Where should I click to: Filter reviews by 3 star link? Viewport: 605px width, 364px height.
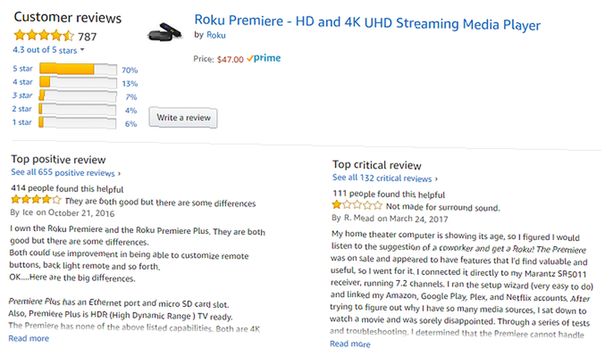(x=22, y=96)
